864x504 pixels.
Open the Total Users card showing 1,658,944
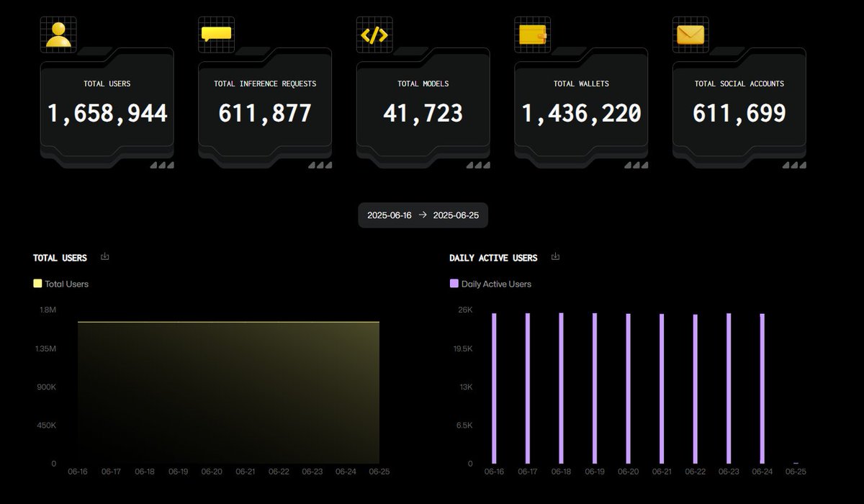pos(107,108)
